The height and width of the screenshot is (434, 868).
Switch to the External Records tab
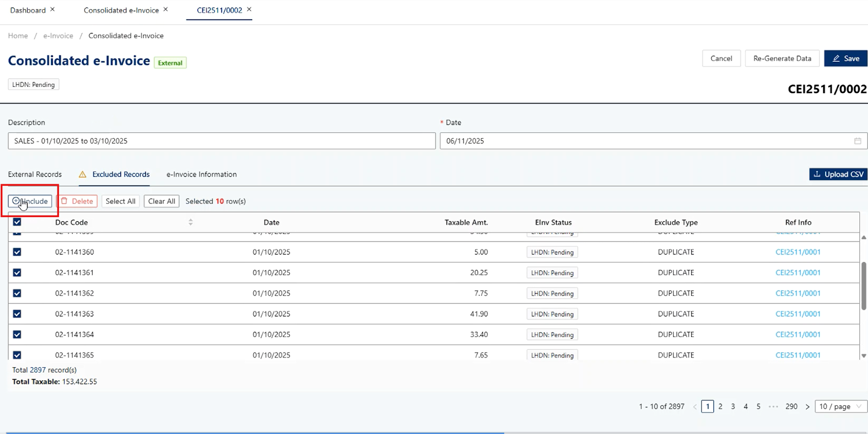pyautogui.click(x=35, y=174)
